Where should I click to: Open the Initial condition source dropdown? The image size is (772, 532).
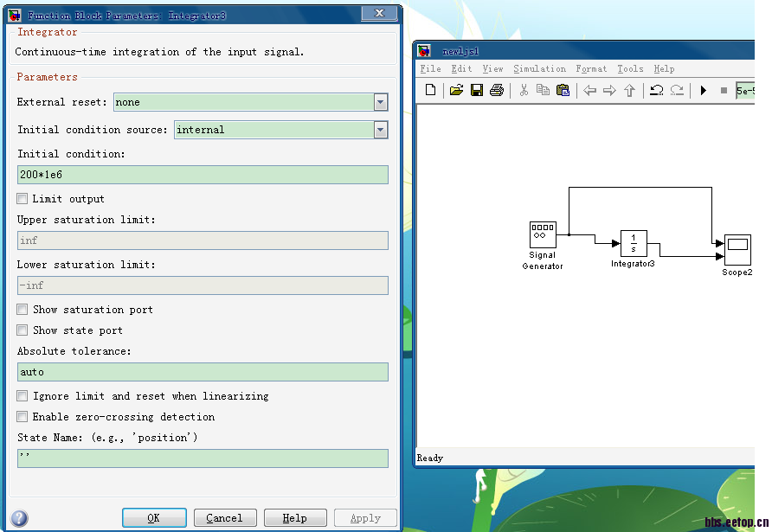(381, 130)
